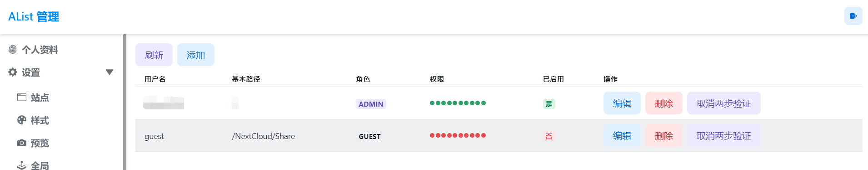This screenshot has height=170, width=868.
Task: Click the AList 管理 title link
Action: tap(34, 17)
